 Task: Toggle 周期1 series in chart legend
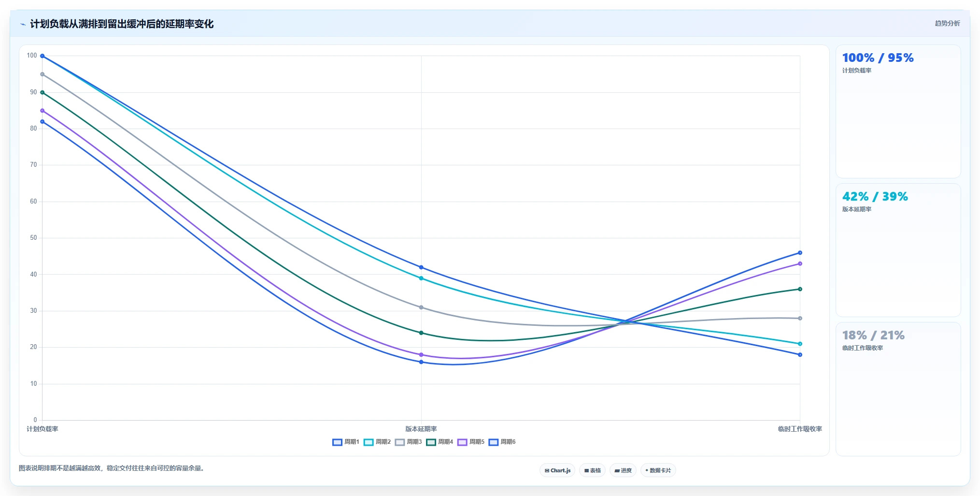346,442
